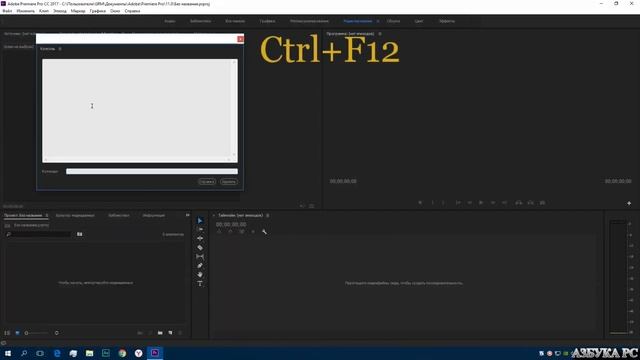Open the Изменить menu
The height and width of the screenshot is (360, 640).
click(x=25, y=11)
